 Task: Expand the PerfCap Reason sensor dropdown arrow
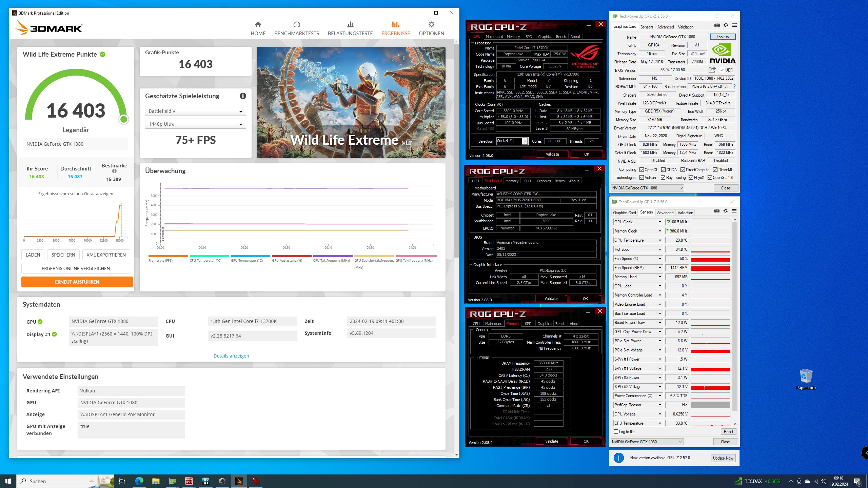coord(660,405)
